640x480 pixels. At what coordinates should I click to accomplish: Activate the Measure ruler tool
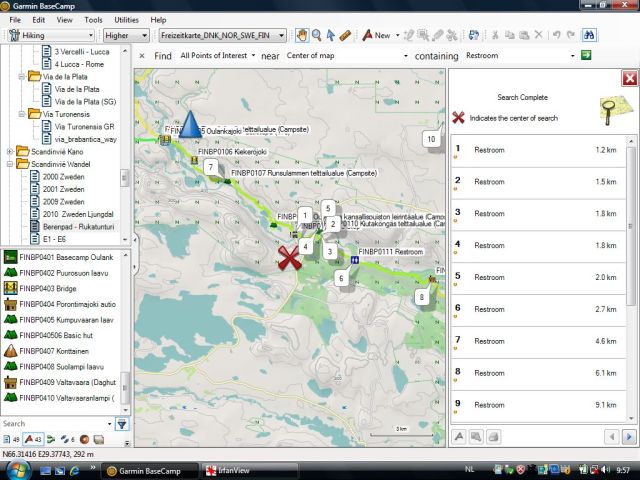tap(345, 35)
